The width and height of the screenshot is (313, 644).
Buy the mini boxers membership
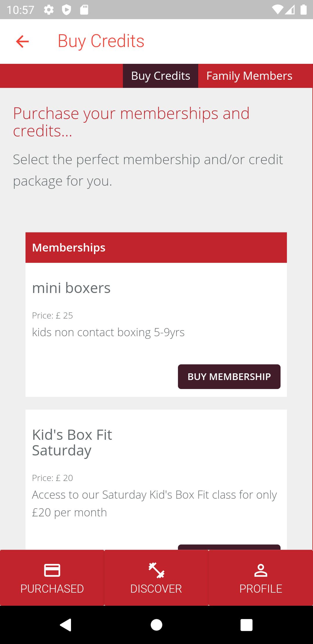(229, 377)
